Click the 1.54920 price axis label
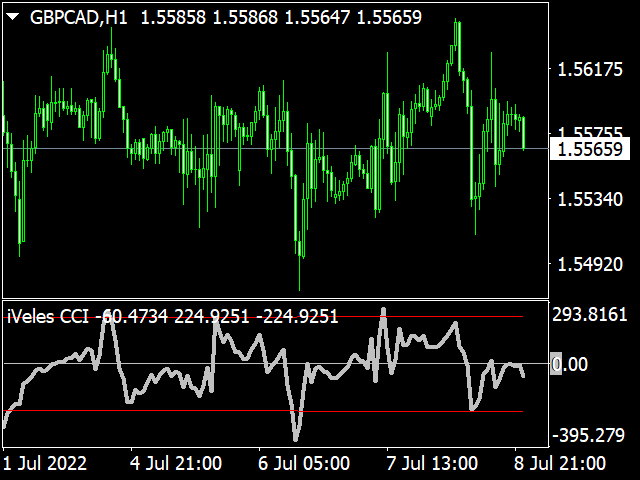Screen dimensions: 640x480 [590, 265]
